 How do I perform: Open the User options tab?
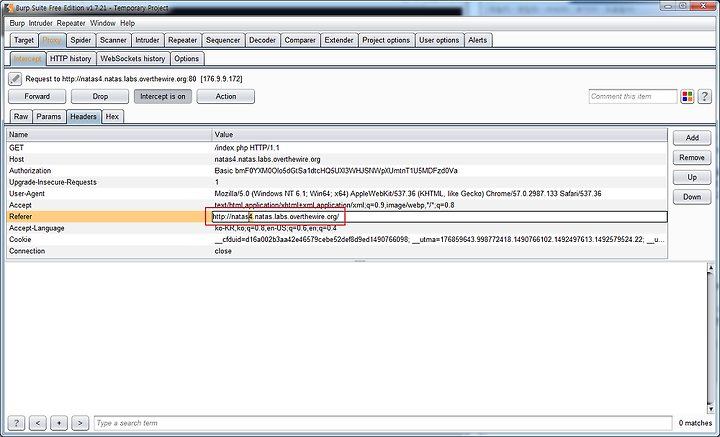click(x=439, y=40)
